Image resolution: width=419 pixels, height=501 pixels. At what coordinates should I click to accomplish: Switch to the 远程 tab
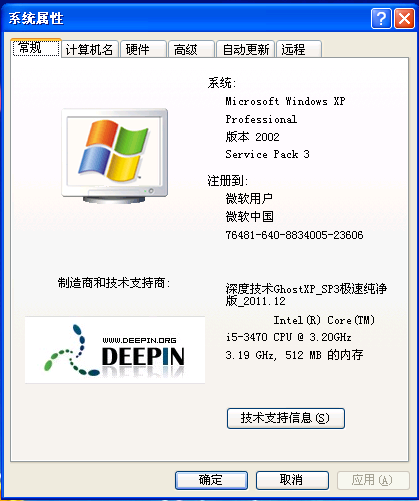click(299, 49)
